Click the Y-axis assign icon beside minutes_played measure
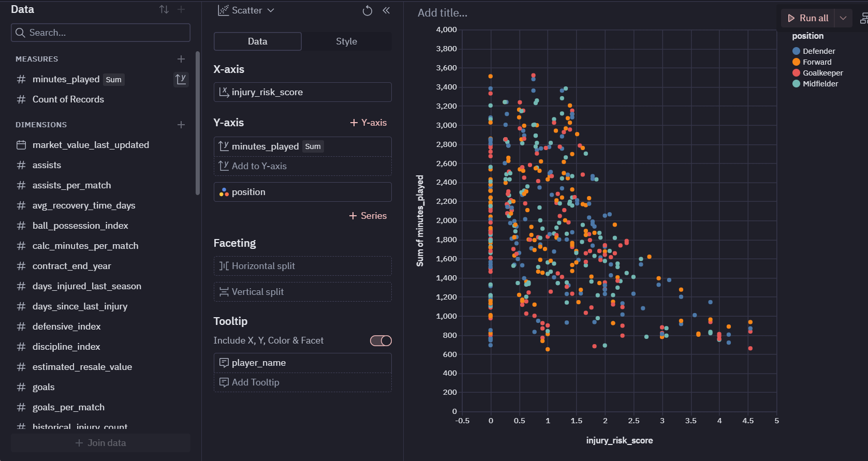Image resolution: width=868 pixels, height=461 pixels. pyautogui.click(x=181, y=79)
